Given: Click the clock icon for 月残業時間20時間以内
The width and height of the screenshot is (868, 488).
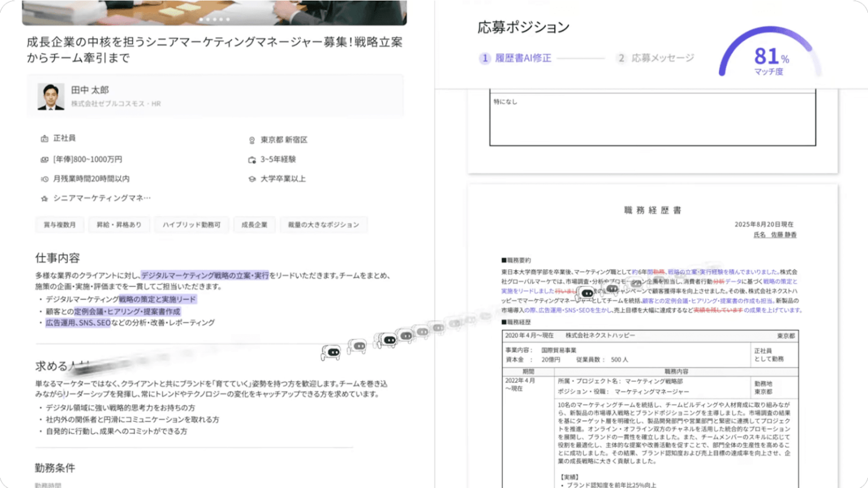Looking at the screenshot, I should click(x=44, y=179).
